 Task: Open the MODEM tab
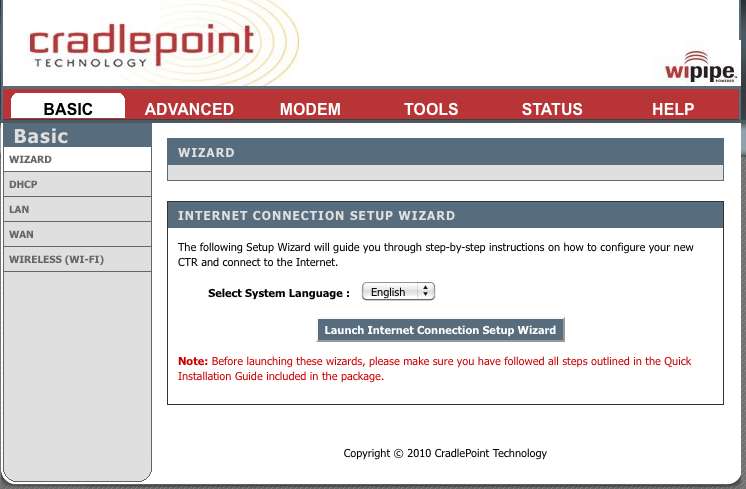pyautogui.click(x=310, y=109)
